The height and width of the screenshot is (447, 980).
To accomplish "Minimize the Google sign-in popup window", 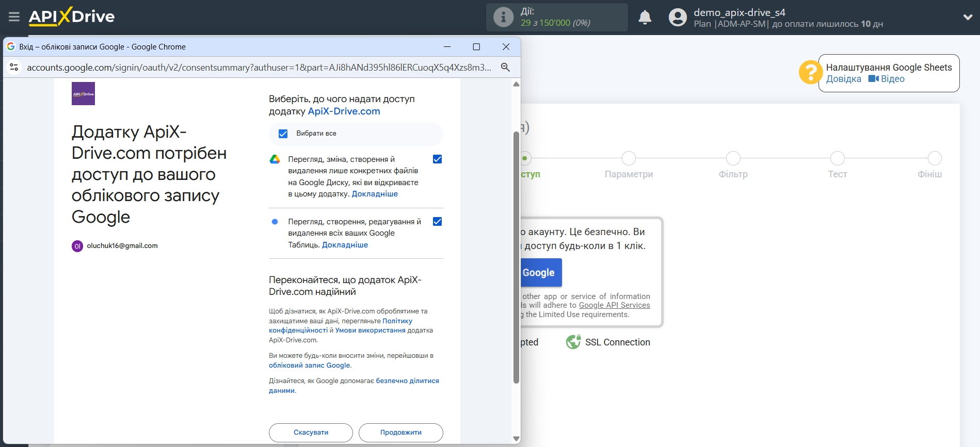I will click(x=447, y=47).
